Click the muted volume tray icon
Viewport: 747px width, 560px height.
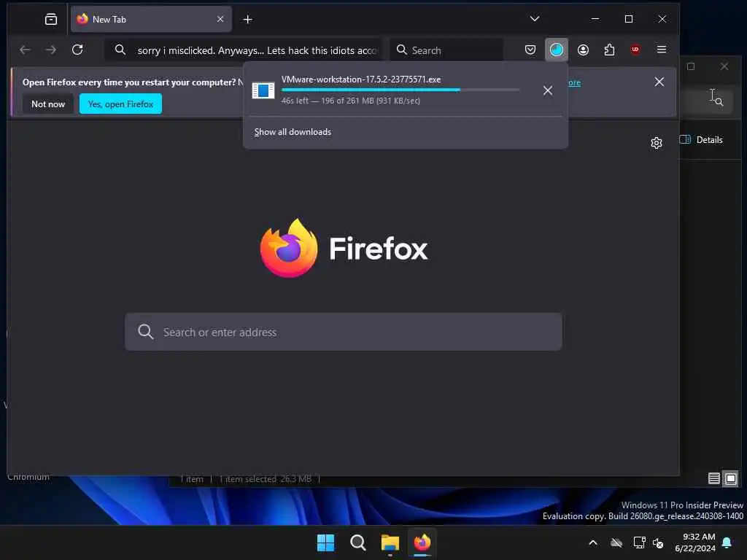[658, 542]
